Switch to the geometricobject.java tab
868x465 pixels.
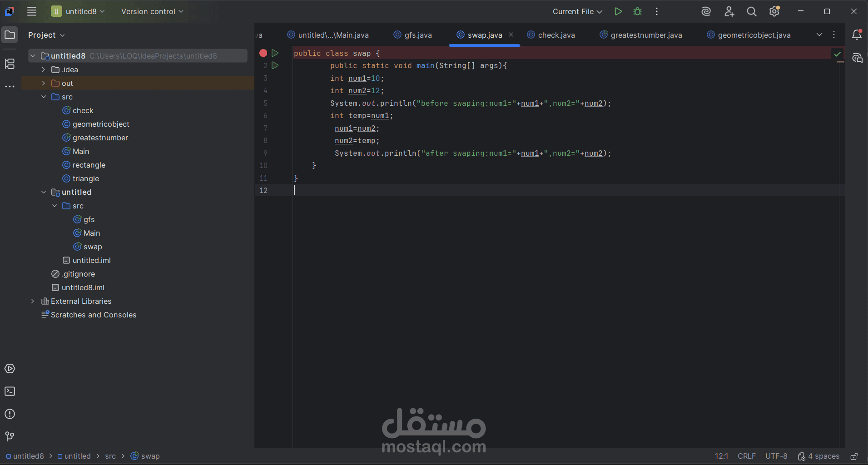pyautogui.click(x=749, y=35)
